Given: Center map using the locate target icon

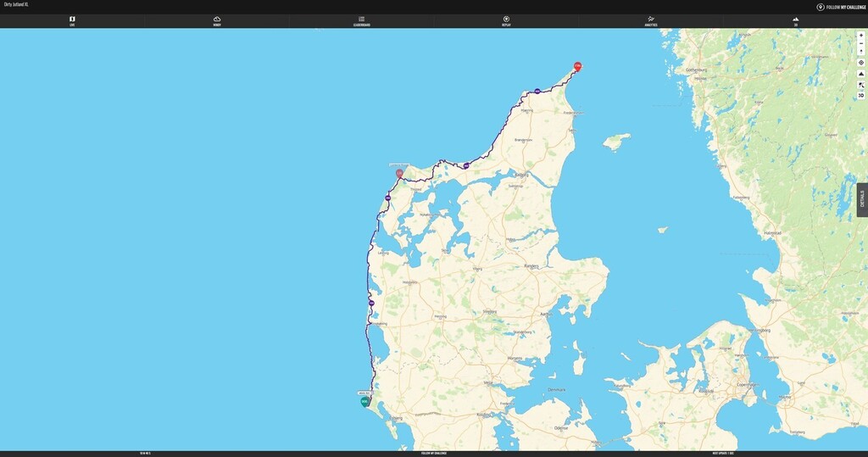Looking at the screenshot, I should click(861, 63).
